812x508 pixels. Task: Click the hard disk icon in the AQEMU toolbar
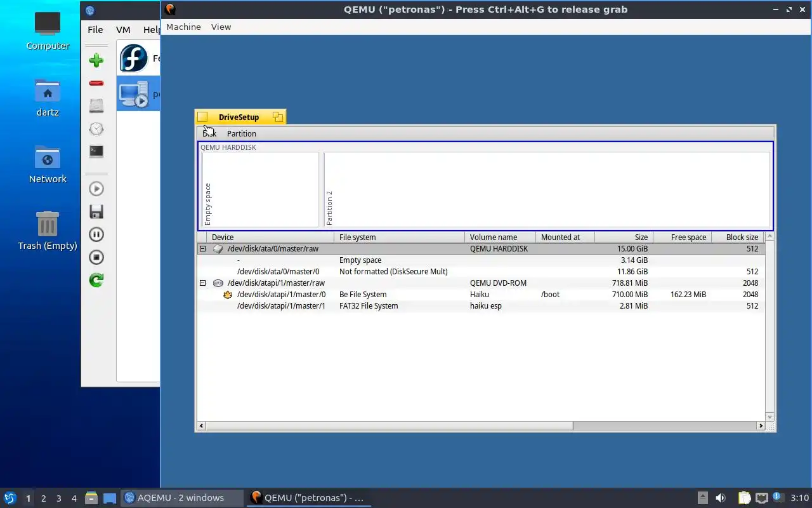click(x=96, y=106)
